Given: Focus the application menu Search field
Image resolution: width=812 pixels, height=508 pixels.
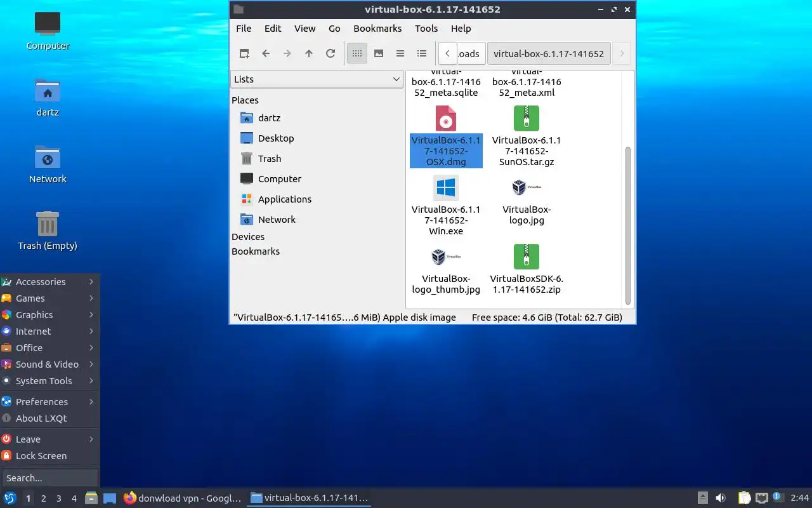Looking at the screenshot, I should point(50,478).
